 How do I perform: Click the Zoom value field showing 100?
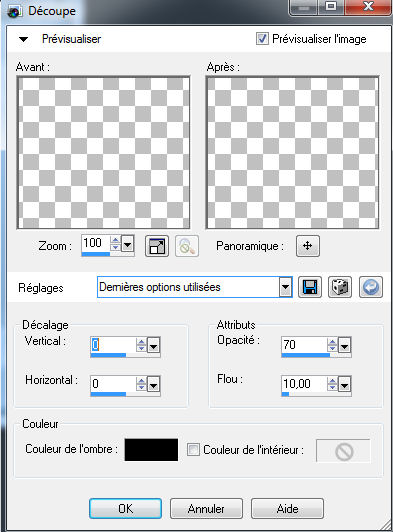[x=96, y=243]
